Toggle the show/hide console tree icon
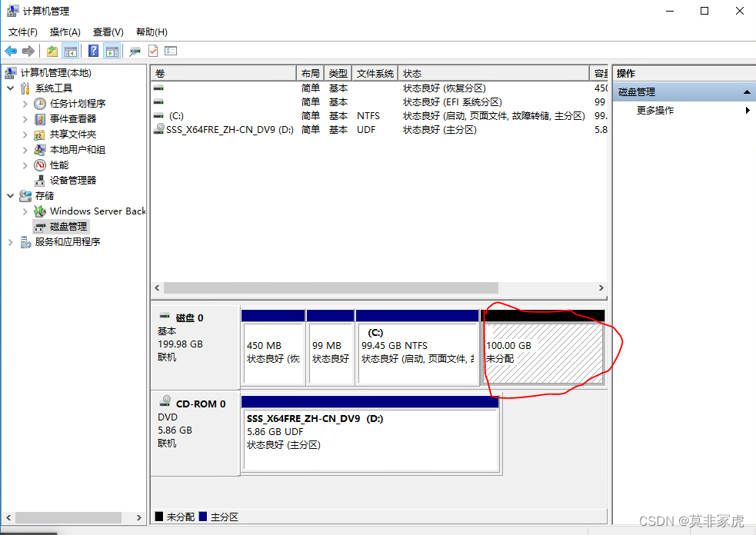This screenshot has width=756, height=535. tap(71, 51)
